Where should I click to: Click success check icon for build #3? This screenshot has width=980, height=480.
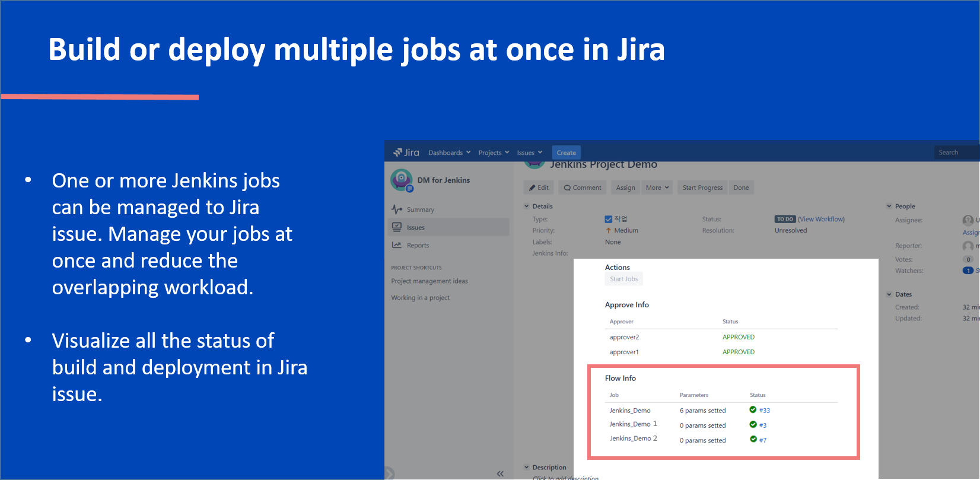click(753, 425)
